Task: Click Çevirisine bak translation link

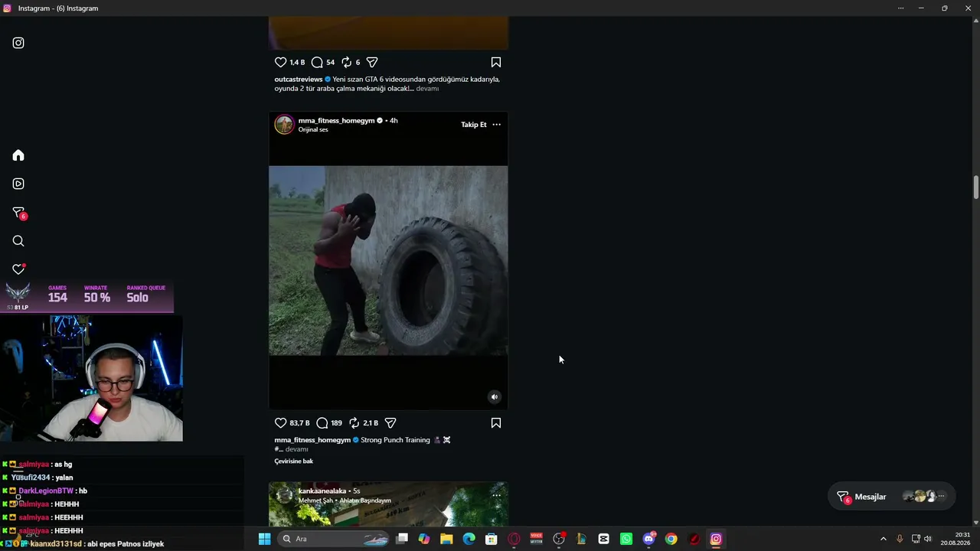Action: [294, 461]
